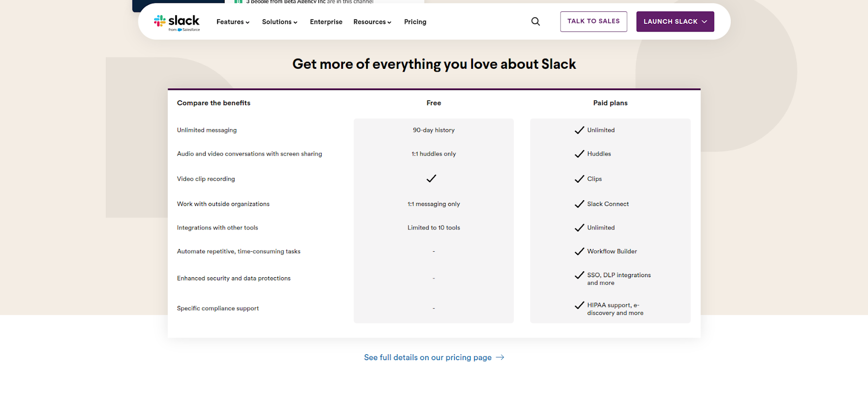Expand the Resources dropdown menu

pyautogui.click(x=372, y=22)
